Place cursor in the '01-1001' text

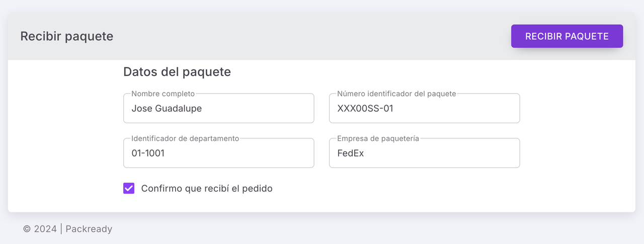pos(148,153)
